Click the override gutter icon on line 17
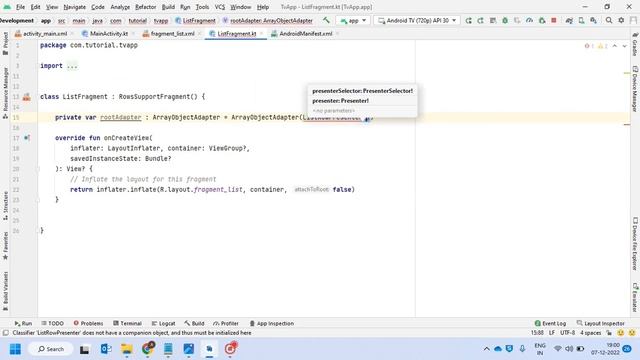The image size is (640, 360). (x=27, y=138)
